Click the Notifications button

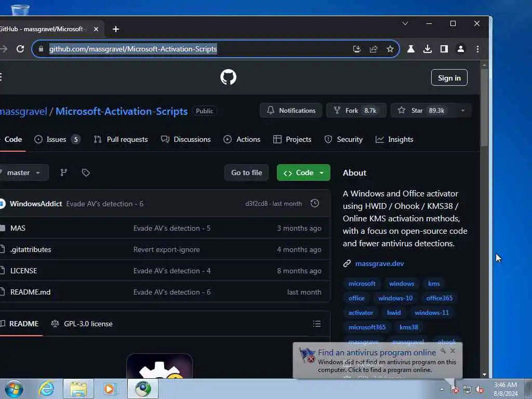(291, 111)
